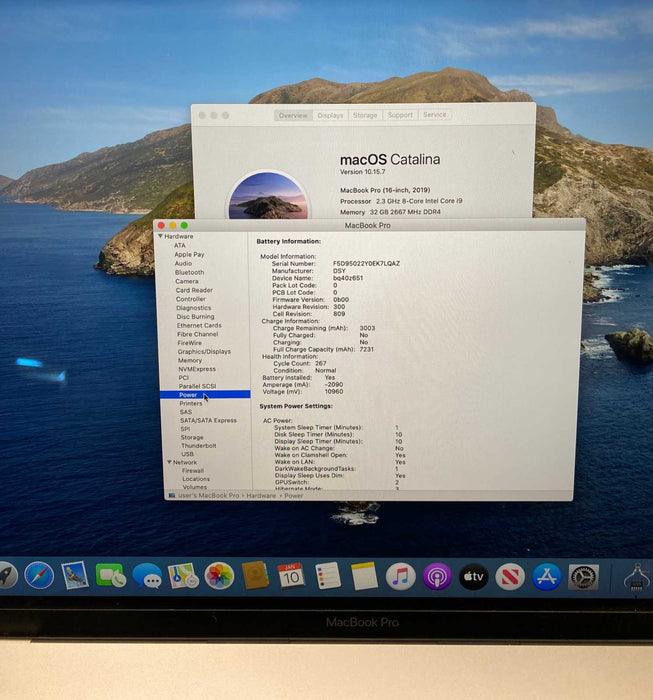Select Audio in the sidebar
This screenshot has width=653, height=700.
[183, 263]
